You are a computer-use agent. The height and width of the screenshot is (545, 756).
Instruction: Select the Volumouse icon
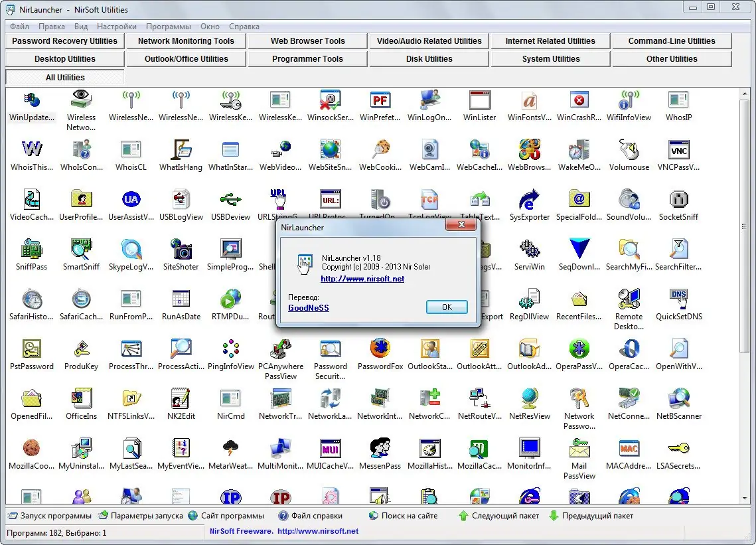coord(629,149)
